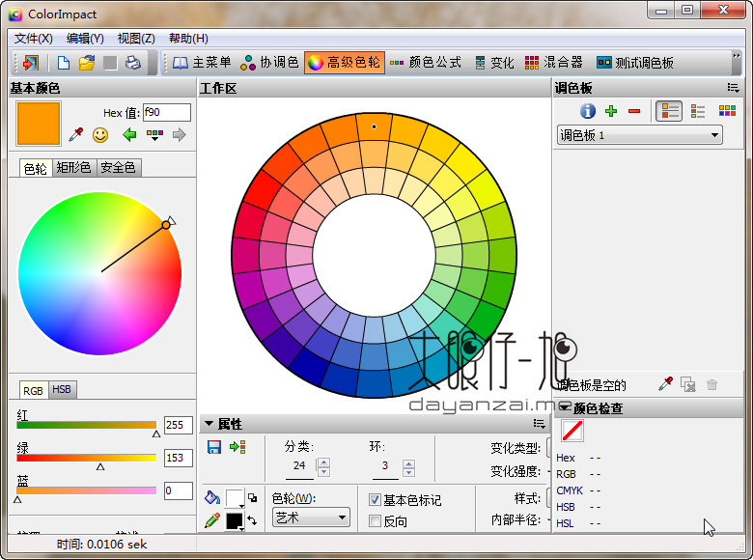Click the paint bucket fill icon
This screenshot has height=560, width=753.
click(x=212, y=497)
